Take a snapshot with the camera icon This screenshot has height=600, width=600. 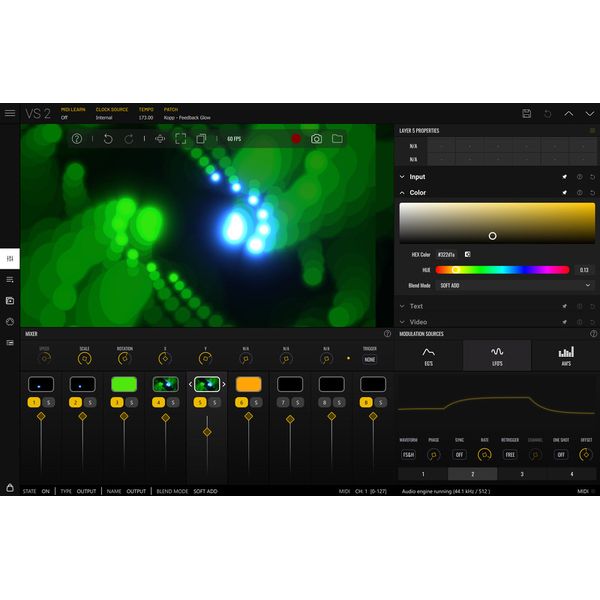316,139
